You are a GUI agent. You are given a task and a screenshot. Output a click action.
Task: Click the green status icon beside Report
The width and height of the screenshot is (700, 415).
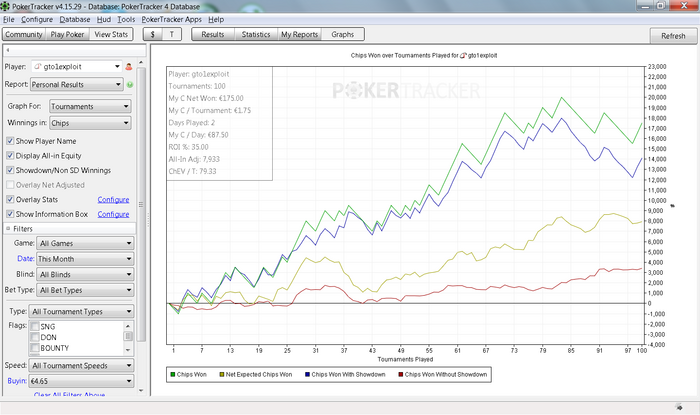click(130, 84)
